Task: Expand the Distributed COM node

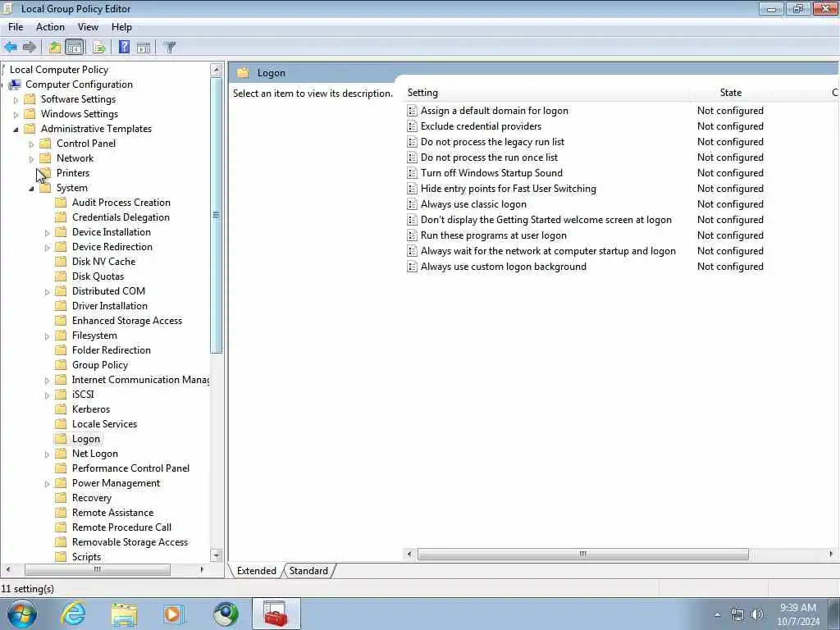Action: (x=47, y=292)
